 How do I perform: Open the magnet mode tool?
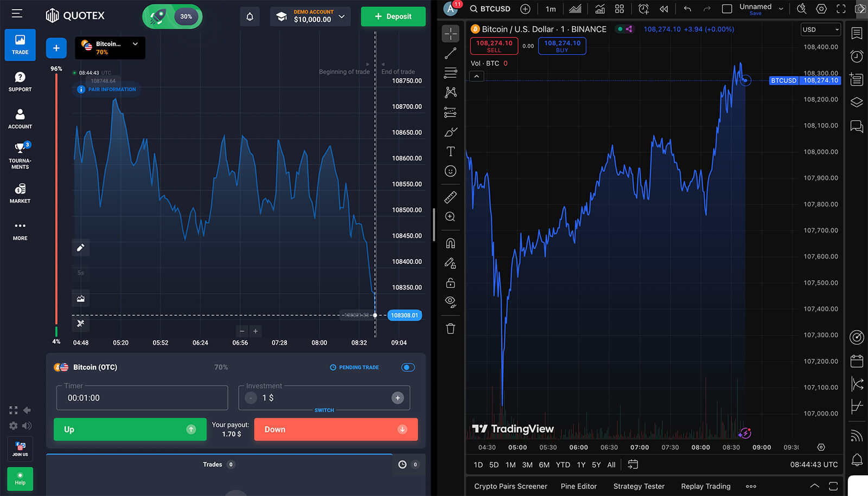tap(450, 243)
